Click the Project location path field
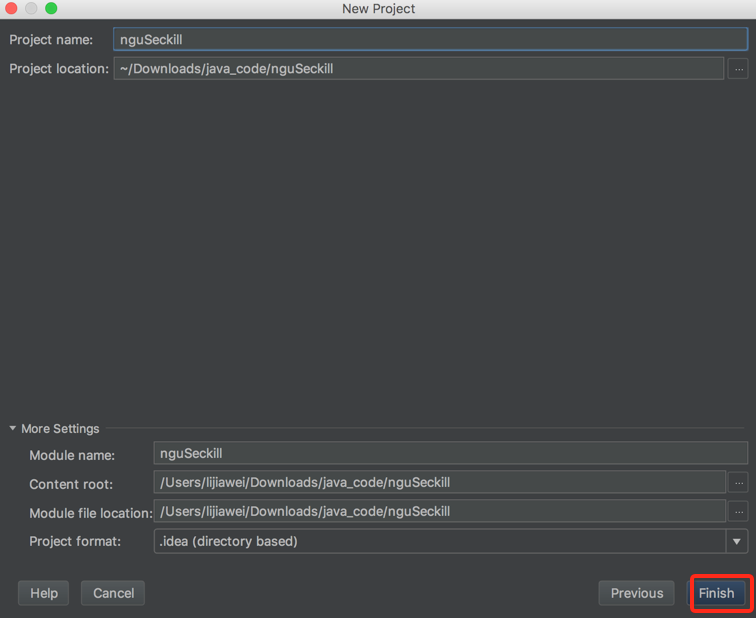This screenshot has width=756, height=618. (418, 68)
